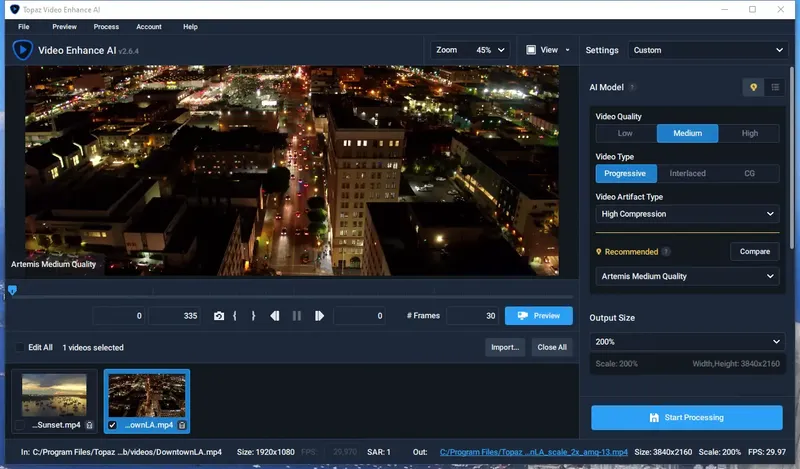Image resolution: width=800 pixels, height=469 pixels.
Task: Set trim start with left brace icon
Action: point(235,316)
